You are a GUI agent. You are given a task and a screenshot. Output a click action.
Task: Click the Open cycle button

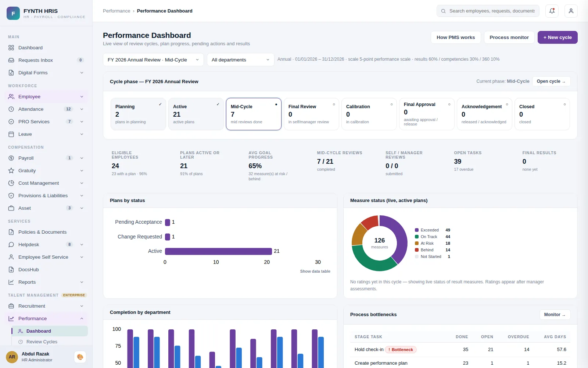(x=551, y=81)
